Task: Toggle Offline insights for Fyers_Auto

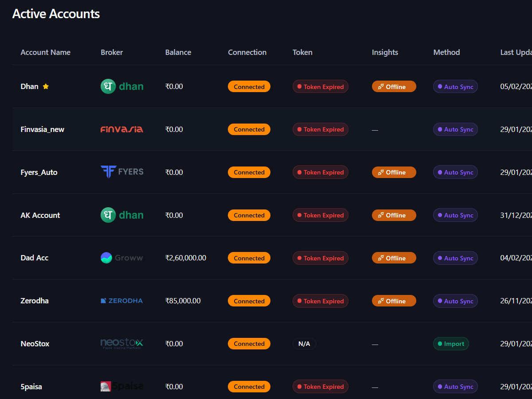Action: (x=394, y=172)
